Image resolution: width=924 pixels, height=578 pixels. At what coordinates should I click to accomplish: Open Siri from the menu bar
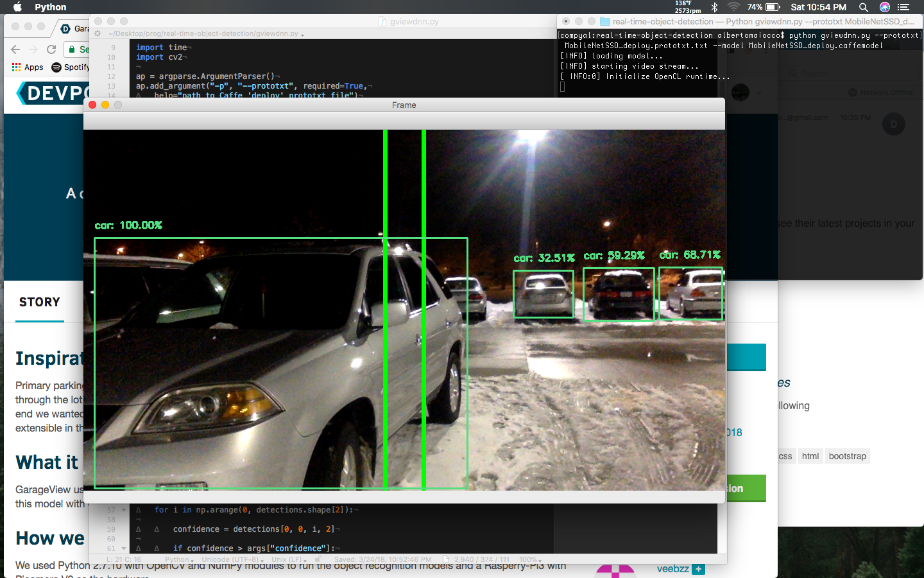click(x=885, y=7)
